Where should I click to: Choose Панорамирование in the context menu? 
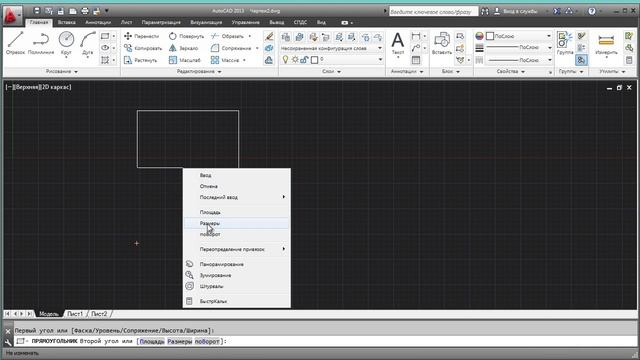click(237, 264)
